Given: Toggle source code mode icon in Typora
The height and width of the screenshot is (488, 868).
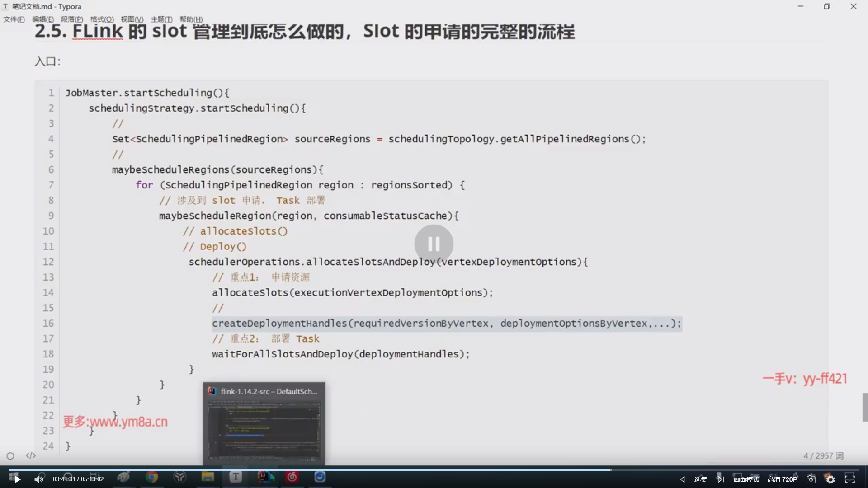Looking at the screenshot, I should 31,455.
